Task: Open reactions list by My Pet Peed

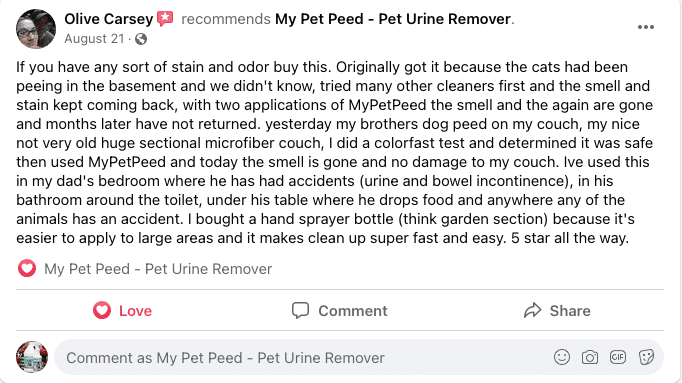Action: tap(158, 269)
